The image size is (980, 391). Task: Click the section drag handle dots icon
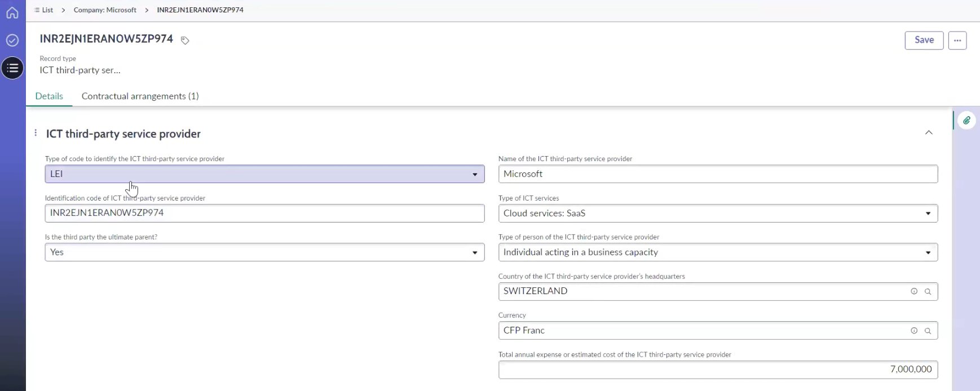click(x=36, y=133)
